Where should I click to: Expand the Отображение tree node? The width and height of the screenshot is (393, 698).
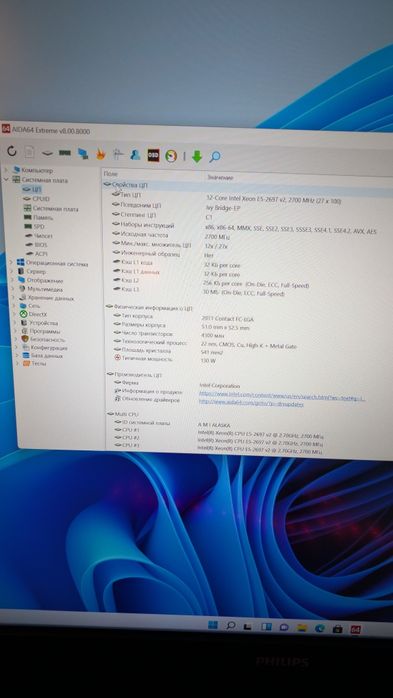(x=12, y=280)
